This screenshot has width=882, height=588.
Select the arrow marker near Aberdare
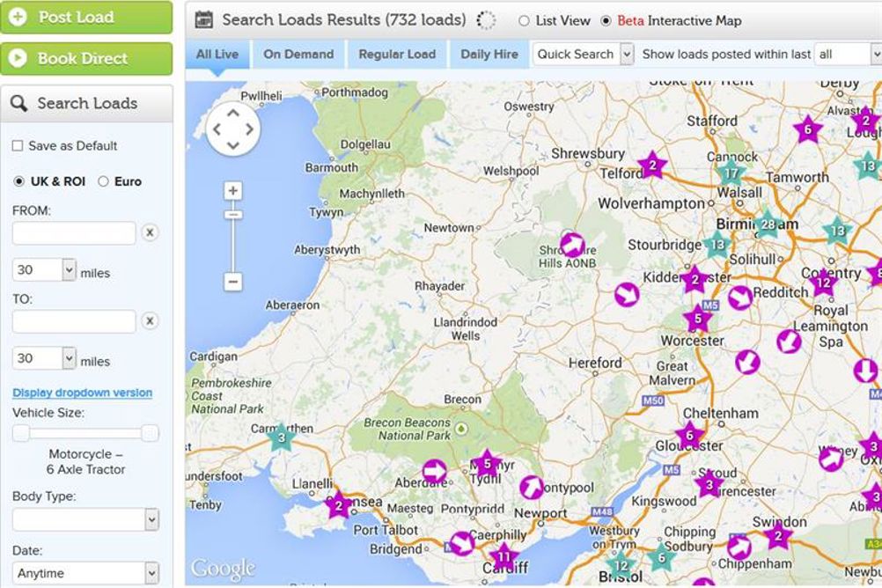(x=434, y=471)
